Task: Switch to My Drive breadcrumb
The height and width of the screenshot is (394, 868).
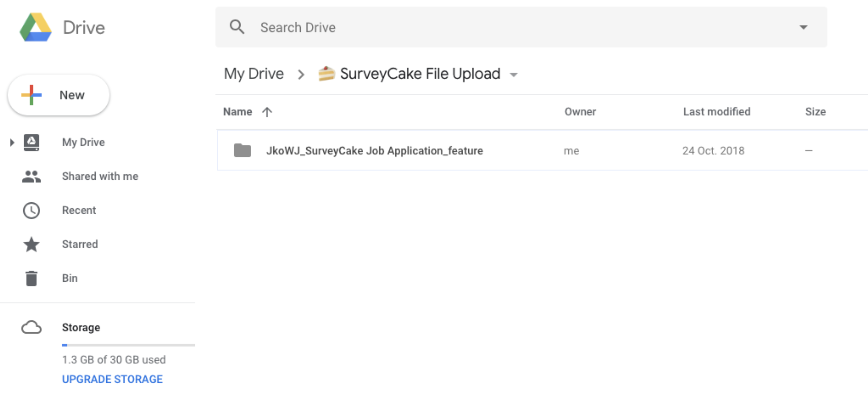Action: [x=254, y=73]
